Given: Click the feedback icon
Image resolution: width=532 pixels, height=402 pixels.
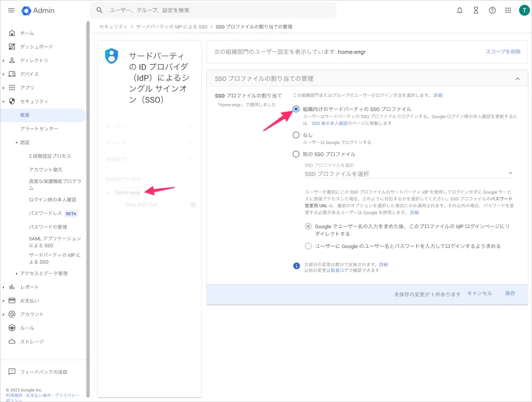Looking at the screenshot, I should 12,372.
